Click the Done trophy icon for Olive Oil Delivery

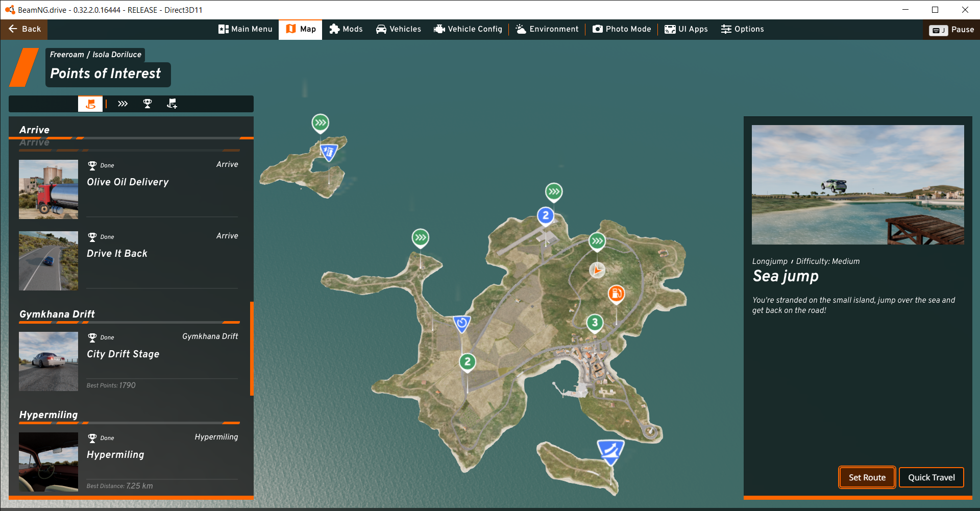coord(92,165)
